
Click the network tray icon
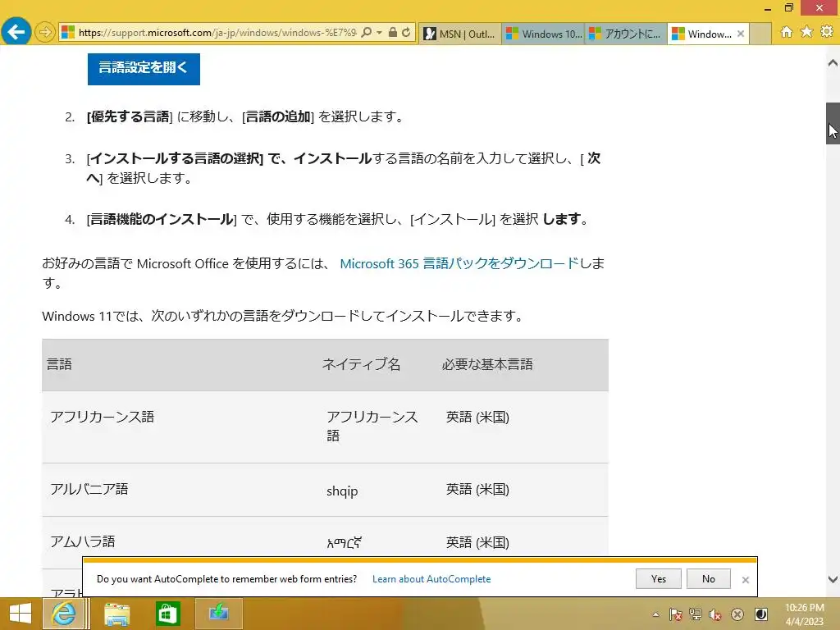(696, 614)
